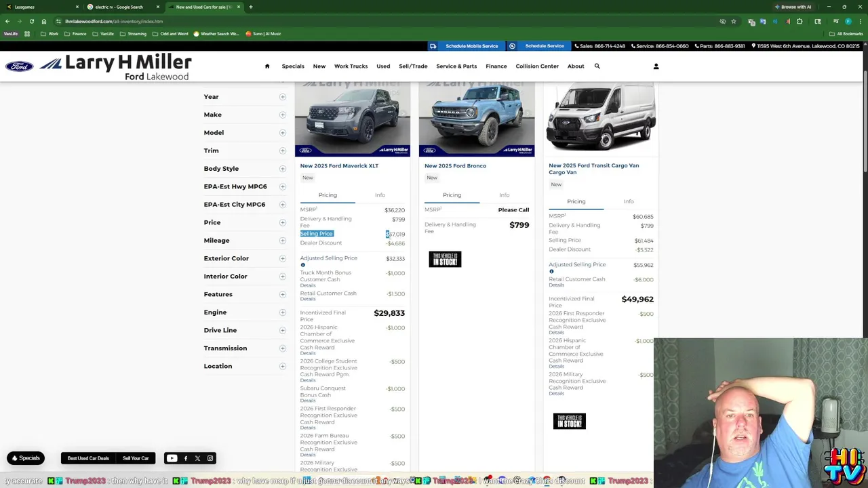868x488 pixels.
Task: Click the Ford Bronco vehicle photo
Action: click(x=477, y=119)
